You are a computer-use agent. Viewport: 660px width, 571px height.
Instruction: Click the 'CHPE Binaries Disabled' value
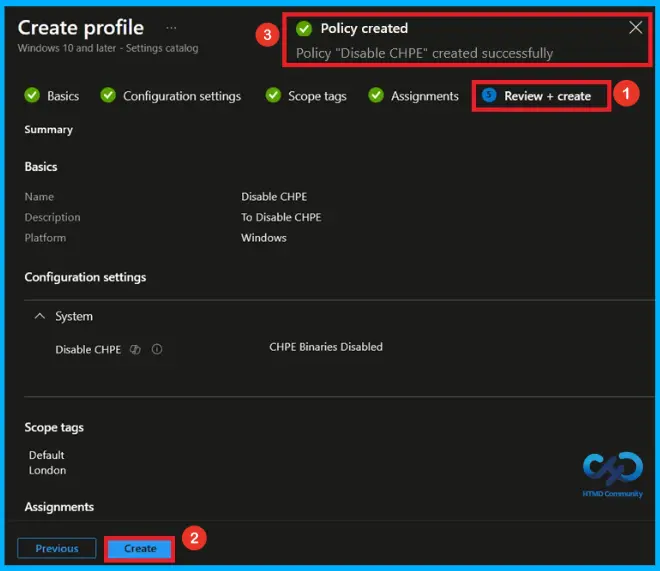[x=326, y=347]
